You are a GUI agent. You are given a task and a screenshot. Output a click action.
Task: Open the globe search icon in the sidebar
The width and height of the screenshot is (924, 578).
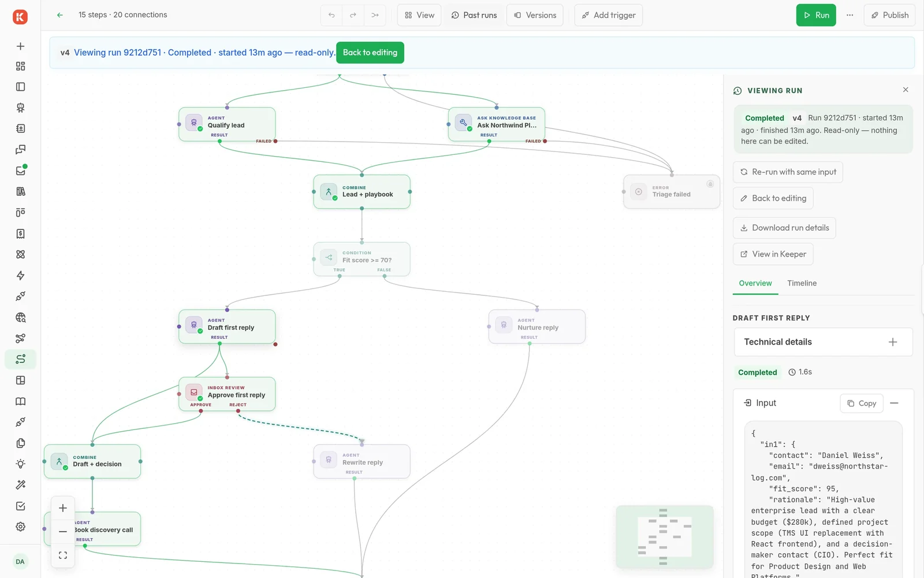coord(21,317)
